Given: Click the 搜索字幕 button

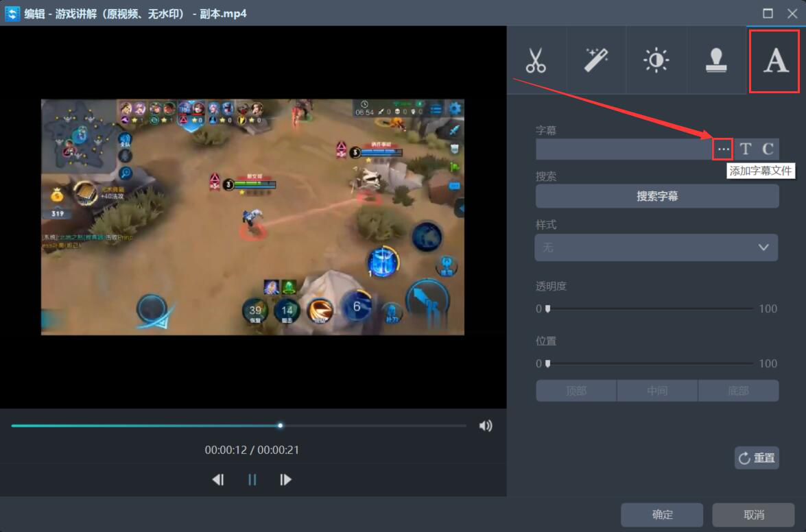Looking at the screenshot, I should 657,196.
